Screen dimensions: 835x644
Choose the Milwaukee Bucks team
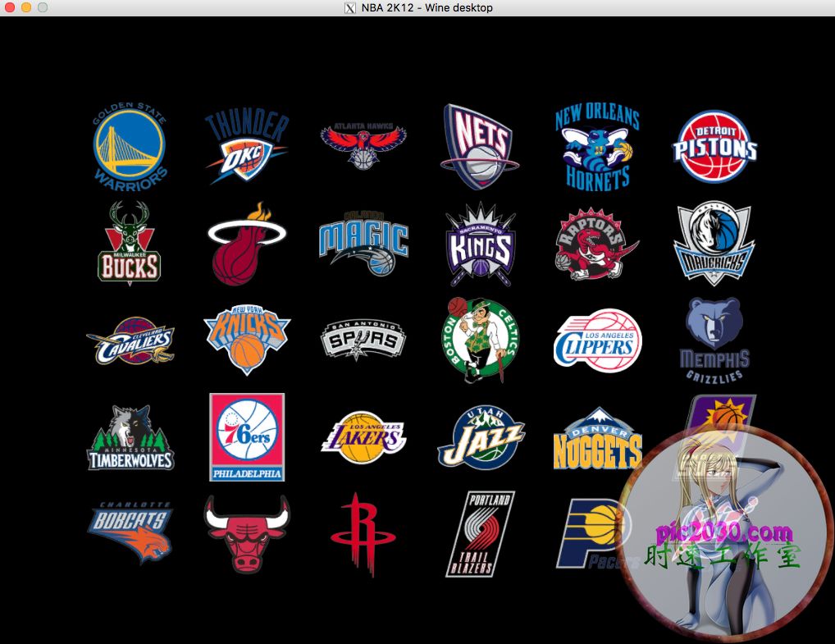[131, 242]
